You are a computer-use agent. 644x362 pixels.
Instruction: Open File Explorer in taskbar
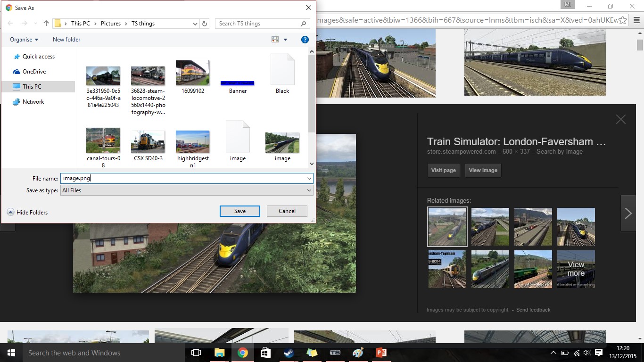[x=219, y=353]
